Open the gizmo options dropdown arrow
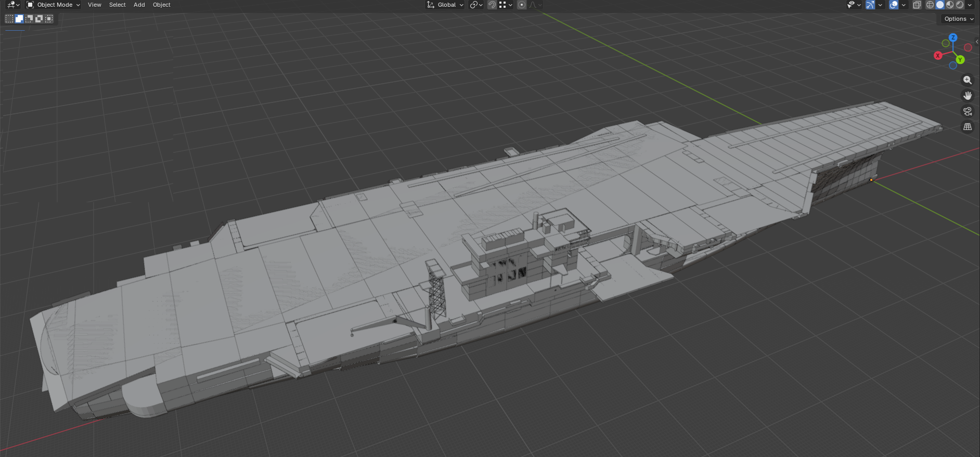 click(x=880, y=5)
